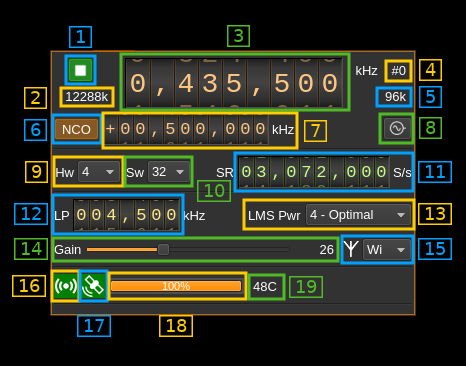466x366 pixels.
Task: Open the Hw decimation dropdown showing 4
Action: pyautogui.click(x=99, y=172)
